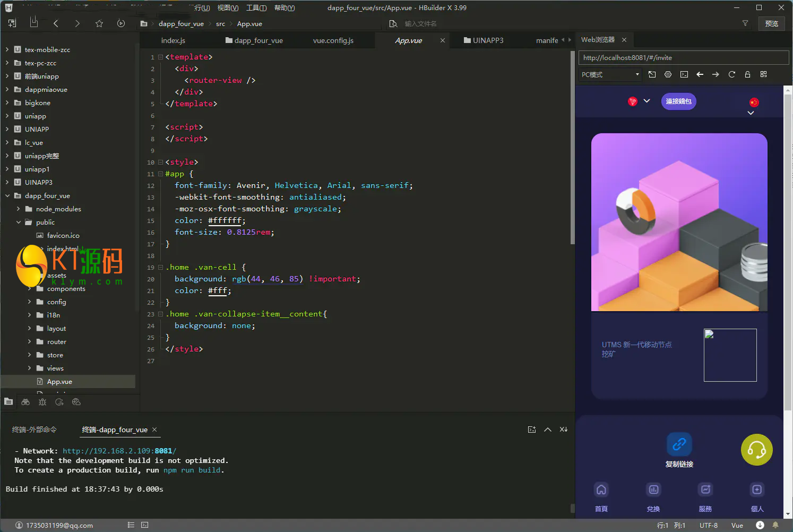Click the binoculars search icon

[x=25, y=402]
